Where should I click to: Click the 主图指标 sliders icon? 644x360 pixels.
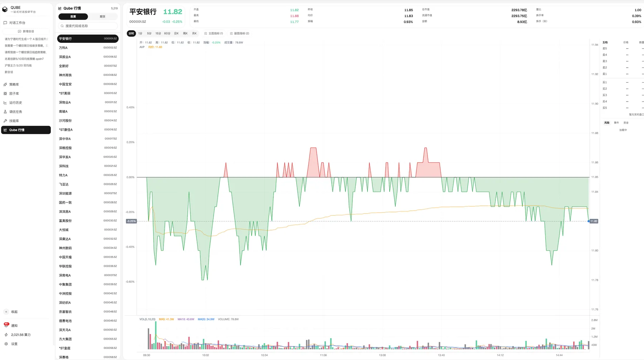(x=206, y=34)
